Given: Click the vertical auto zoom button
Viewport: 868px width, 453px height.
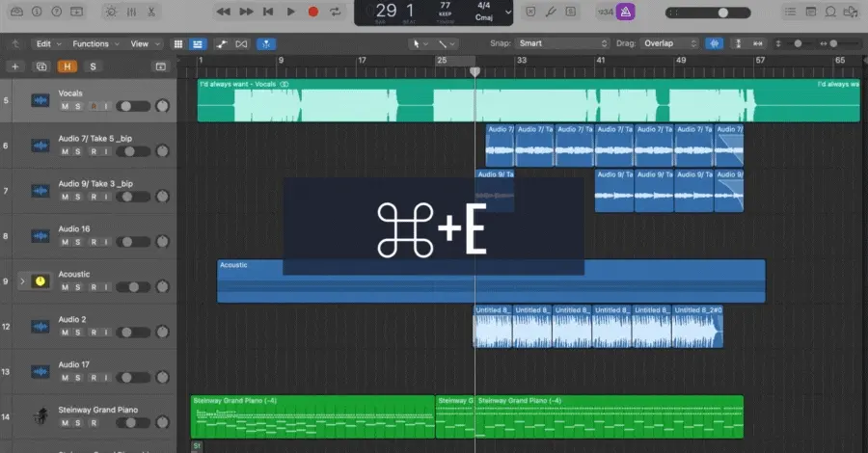Looking at the screenshot, I should pyautogui.click(x=738, y=43).
